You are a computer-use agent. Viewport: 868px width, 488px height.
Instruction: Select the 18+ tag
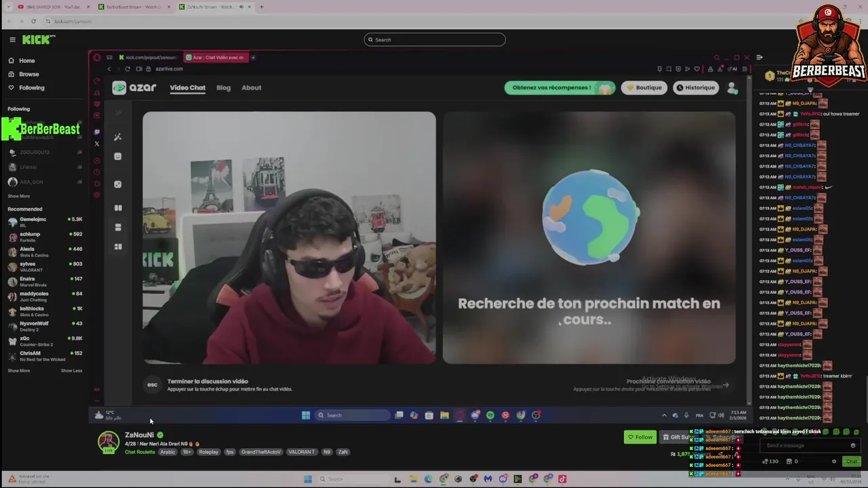pyautogui.click(x=186, y=452)
